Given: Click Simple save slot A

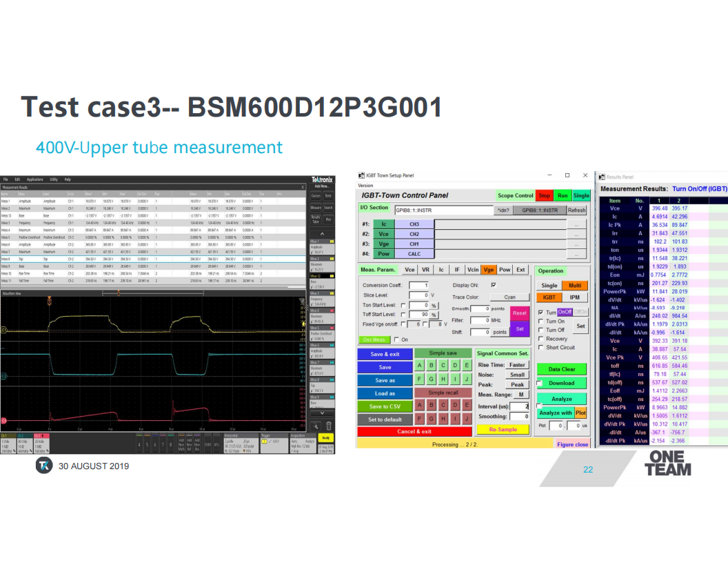Looking at the screenshot, I should click(x=420, y=366).
